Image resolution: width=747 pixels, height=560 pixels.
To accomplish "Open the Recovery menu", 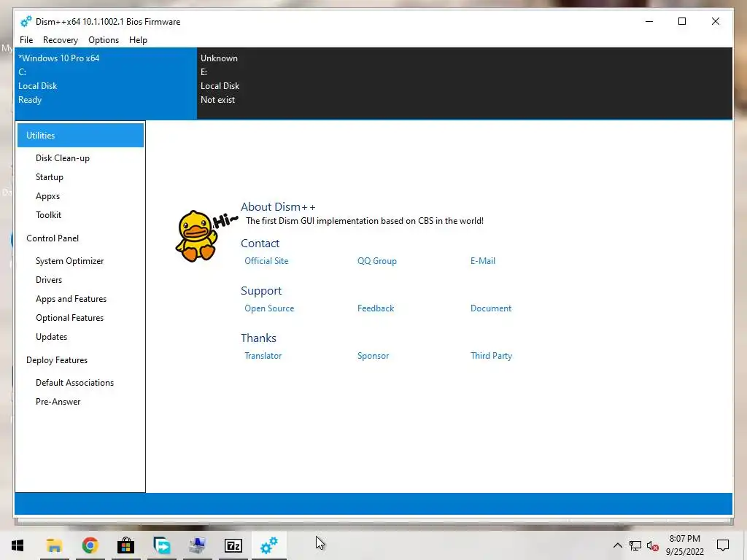I will [61, 40].
